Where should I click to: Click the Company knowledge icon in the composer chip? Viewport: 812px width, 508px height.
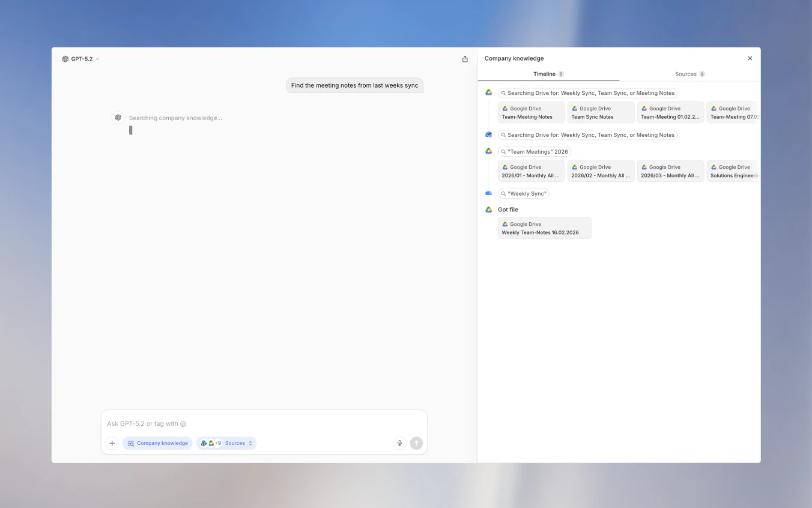[130, 443]
